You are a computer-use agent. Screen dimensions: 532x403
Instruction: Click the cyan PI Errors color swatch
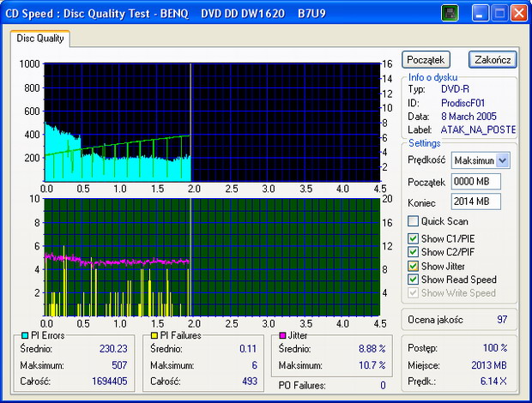(25, 335)
